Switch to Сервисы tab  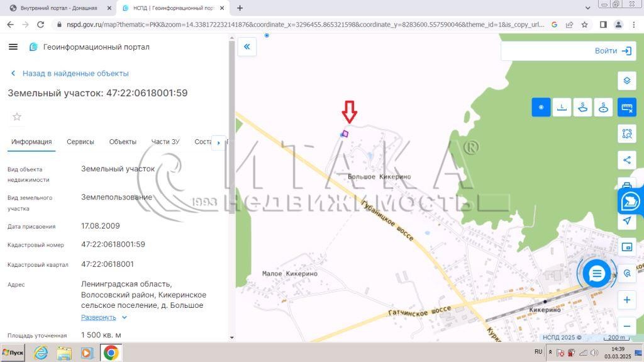(80, 142)
